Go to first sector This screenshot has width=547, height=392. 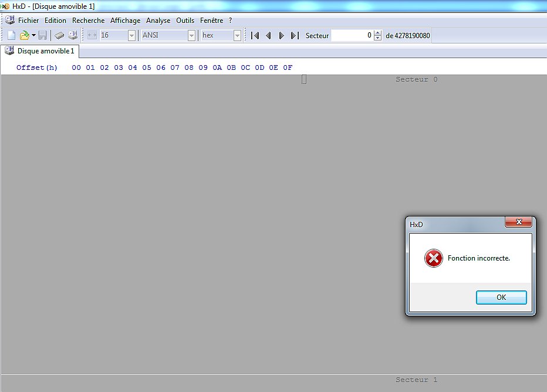(x=255, y=36)
